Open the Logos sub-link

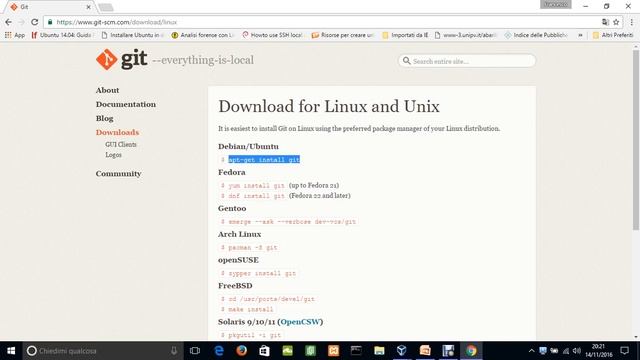(113, 155)
